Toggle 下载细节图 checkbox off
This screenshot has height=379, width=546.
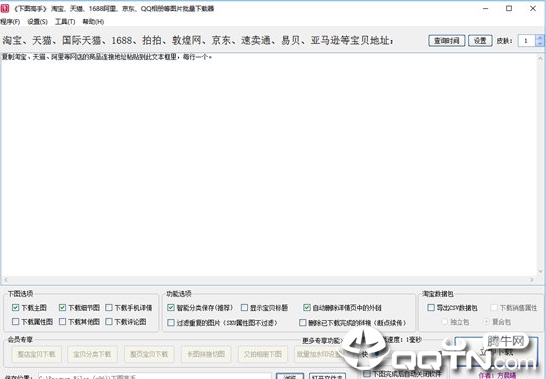tap(62, 308)
